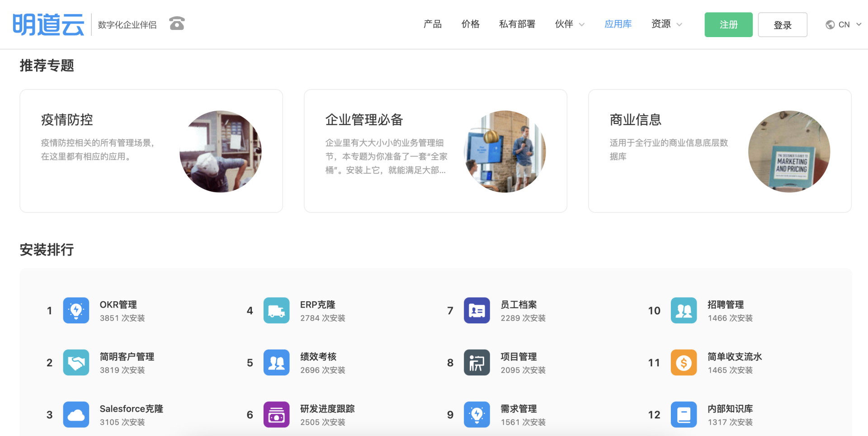The height and width of the screenshot is (436, 868).
Task: Switch to the 应用库 page
Action: [618, 24]
